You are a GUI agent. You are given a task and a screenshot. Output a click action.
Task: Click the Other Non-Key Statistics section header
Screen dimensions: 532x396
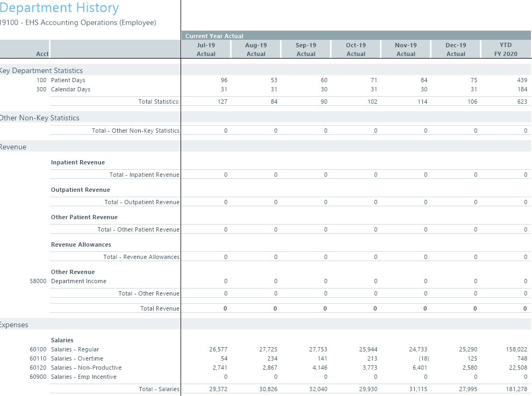[x=40, y=118]
